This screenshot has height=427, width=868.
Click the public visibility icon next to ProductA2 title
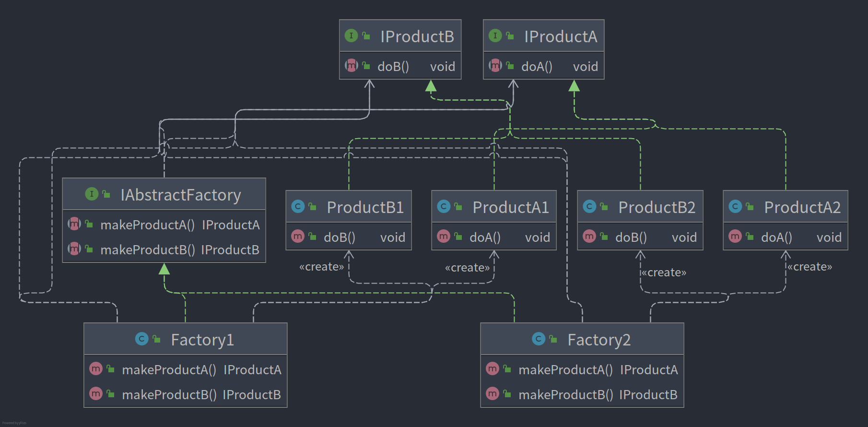pos(750,207)
